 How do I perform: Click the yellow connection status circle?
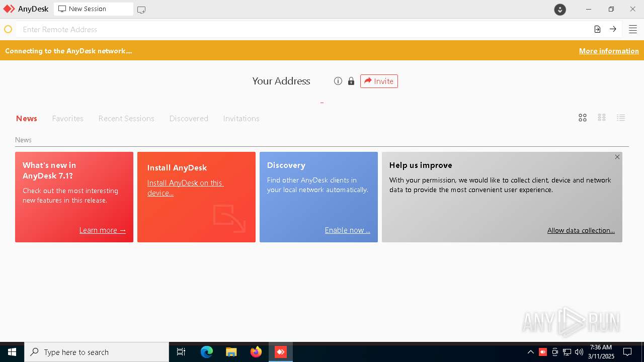pos(8,29)
